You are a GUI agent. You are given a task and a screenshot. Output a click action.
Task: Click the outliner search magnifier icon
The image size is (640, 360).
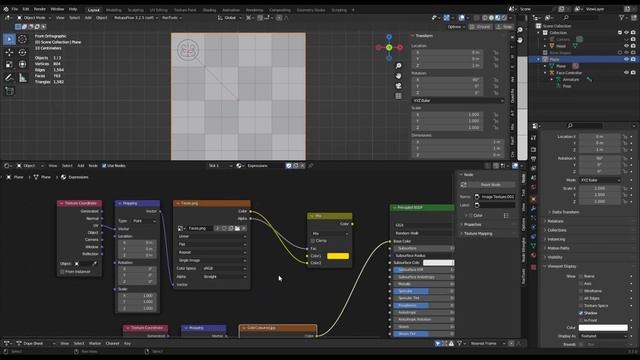[566, 18]
